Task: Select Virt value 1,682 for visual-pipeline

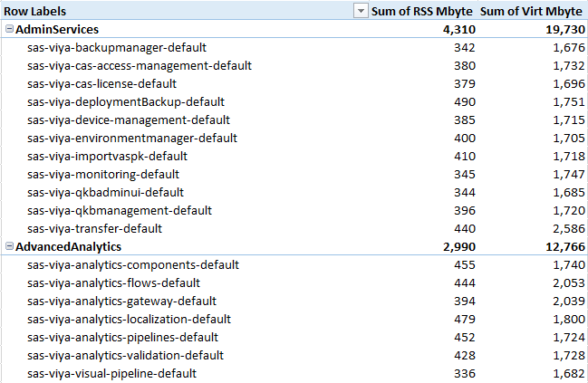Action: point(569,374)
